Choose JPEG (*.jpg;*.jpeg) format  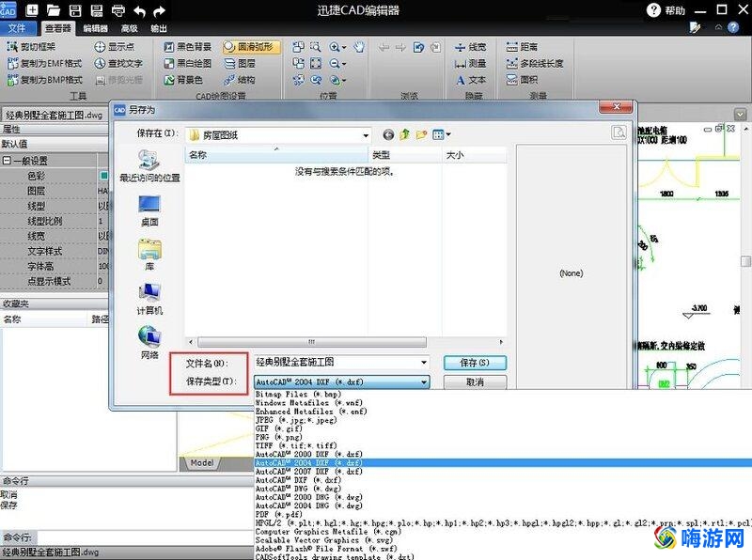click(296, 420)
